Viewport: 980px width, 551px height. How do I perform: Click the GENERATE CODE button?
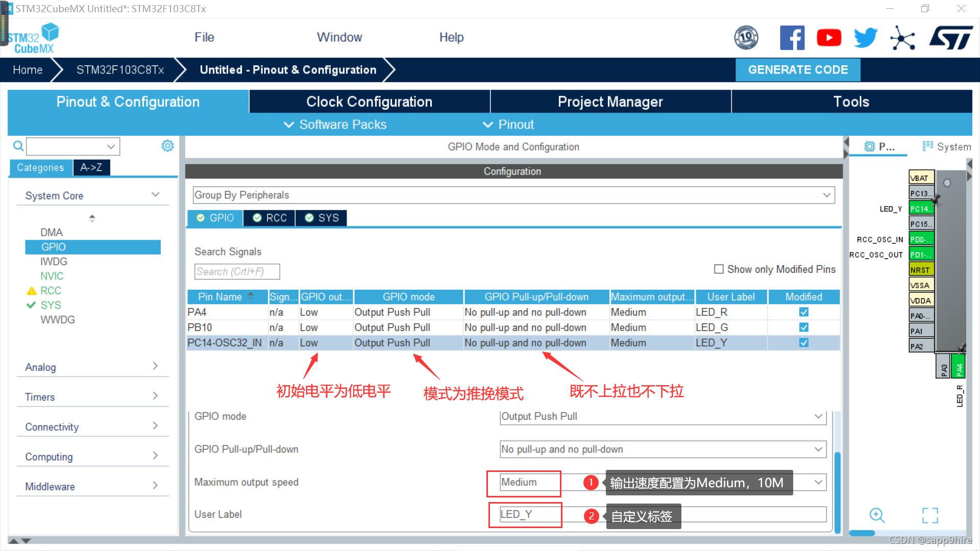[x=798, y=70]
